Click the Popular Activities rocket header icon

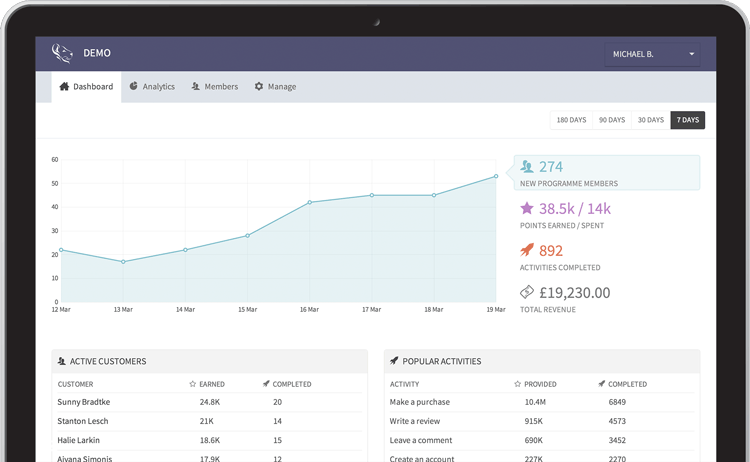pos(394,361)
